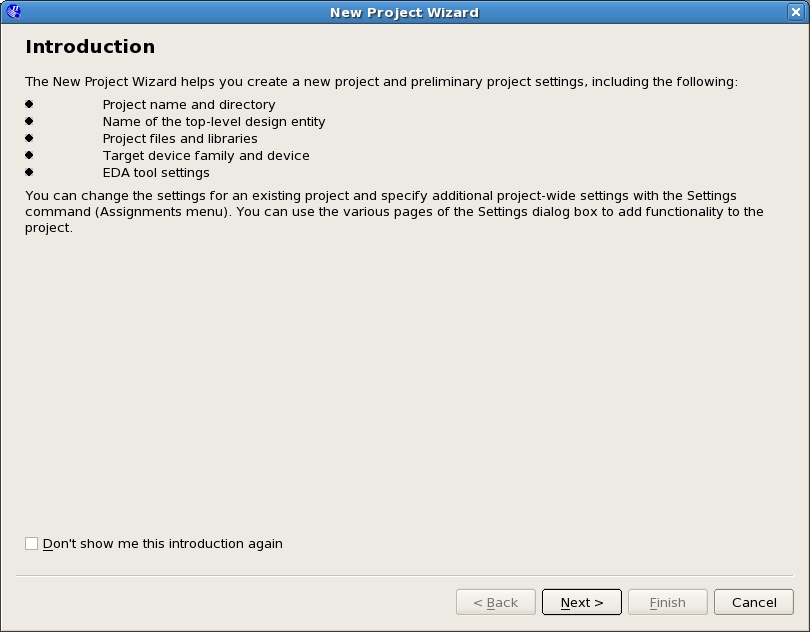Image resolution: width=810 pixels, height=632 pixels.
Task: Cancel the New Project Wizard
Action: [754, 602]
